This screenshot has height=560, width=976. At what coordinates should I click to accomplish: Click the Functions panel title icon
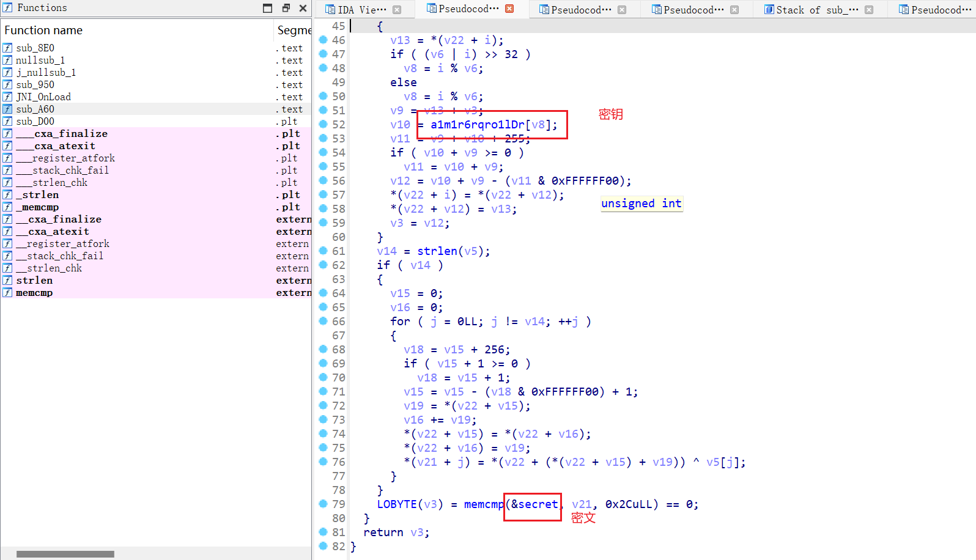click(x=7, y=8)
